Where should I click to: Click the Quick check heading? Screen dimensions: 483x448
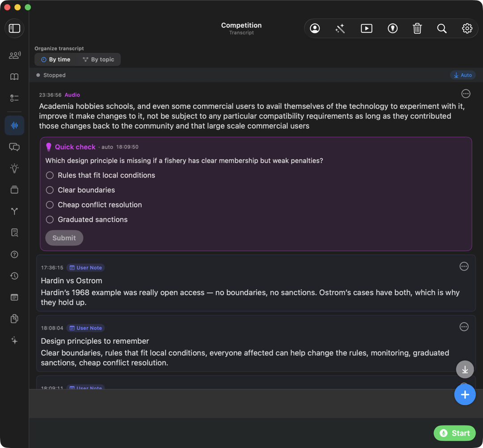(75, 147)
